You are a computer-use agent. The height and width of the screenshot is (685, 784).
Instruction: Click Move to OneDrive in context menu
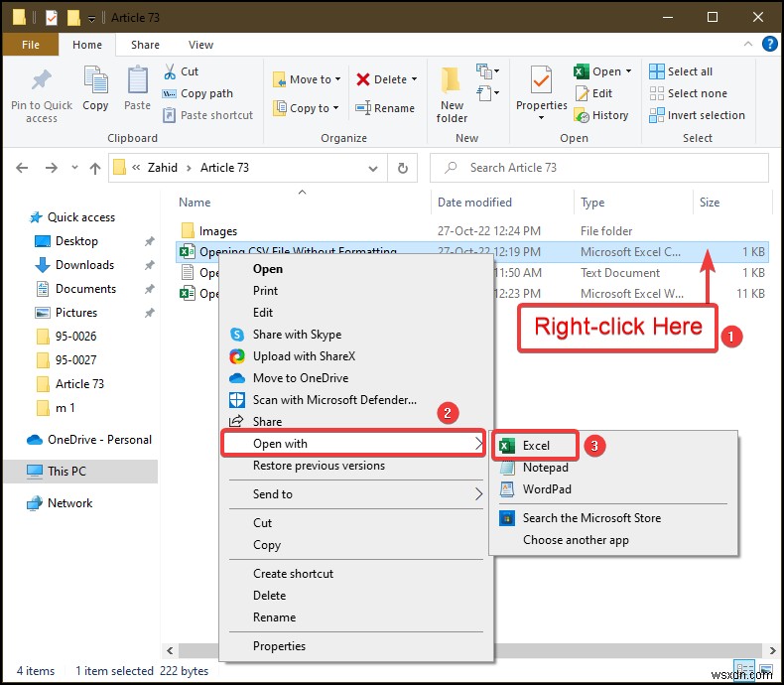click(x=301, y=378)
